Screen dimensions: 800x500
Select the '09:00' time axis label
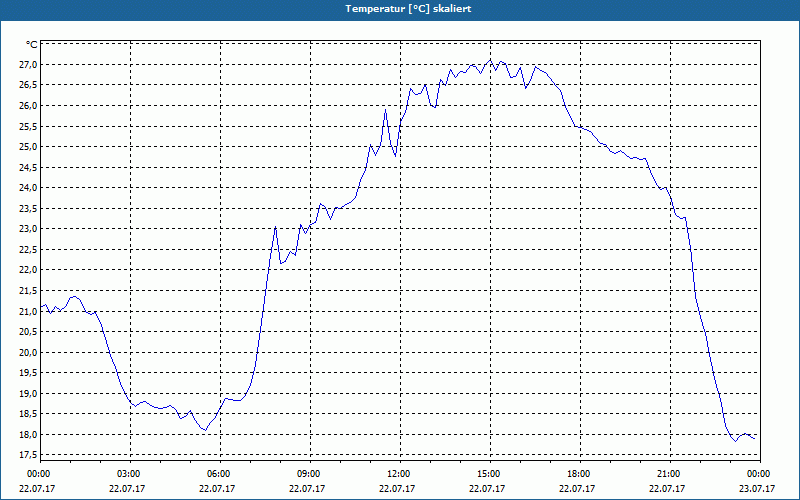tap(308, 474)
